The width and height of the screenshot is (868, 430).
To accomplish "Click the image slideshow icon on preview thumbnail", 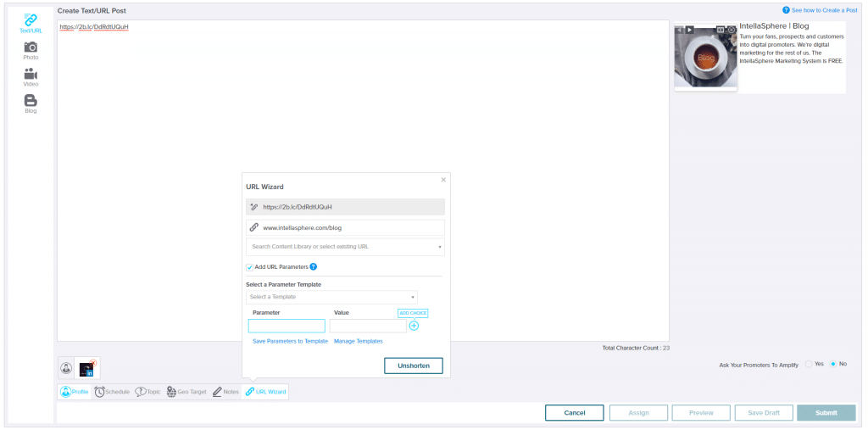I will pos(721,30).
